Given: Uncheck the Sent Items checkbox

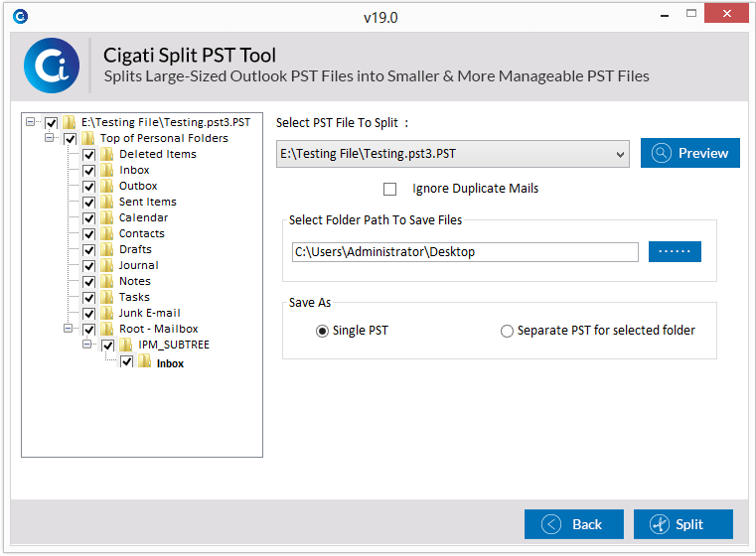Looking at the screenshot, I should point(88,203).
